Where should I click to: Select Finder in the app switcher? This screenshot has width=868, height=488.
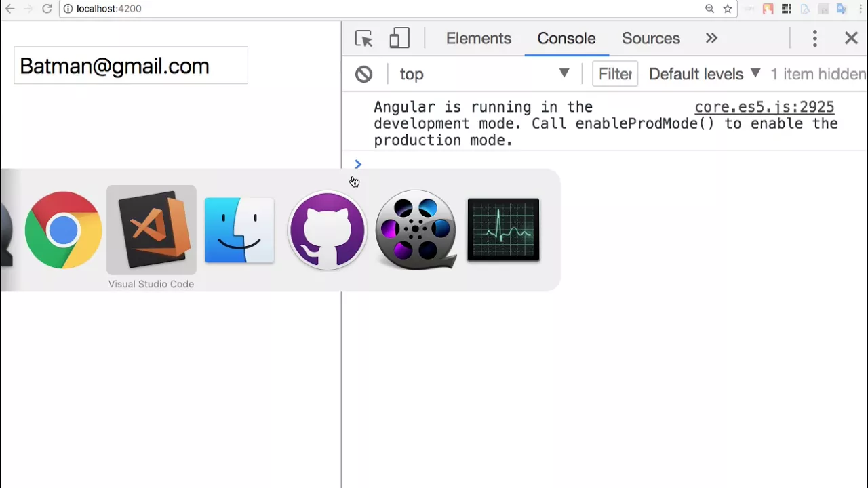[239, 230]
